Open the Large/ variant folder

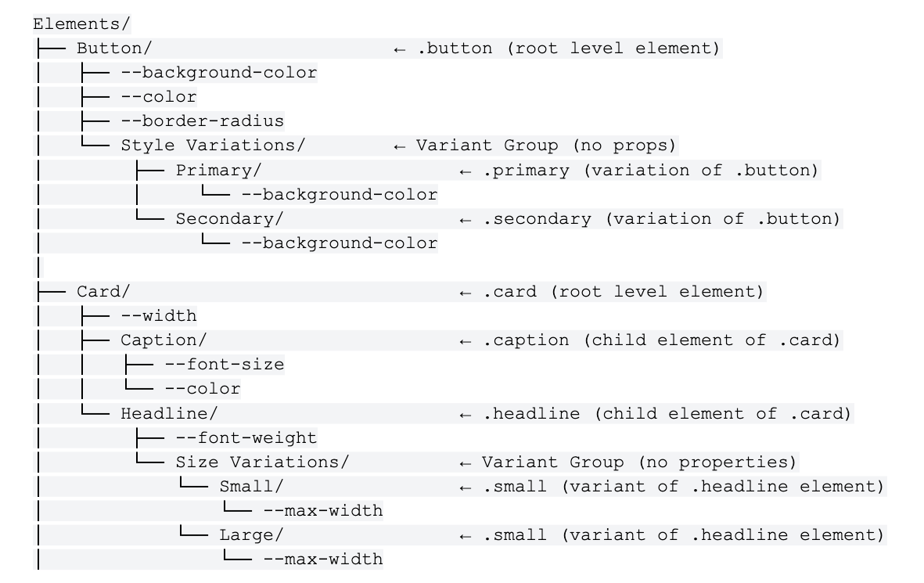click(x=251, y=534)
